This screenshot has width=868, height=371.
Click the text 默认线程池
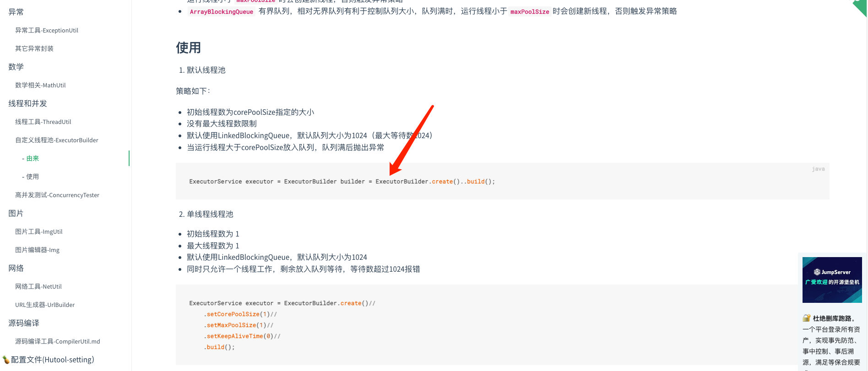coord(206,70)
